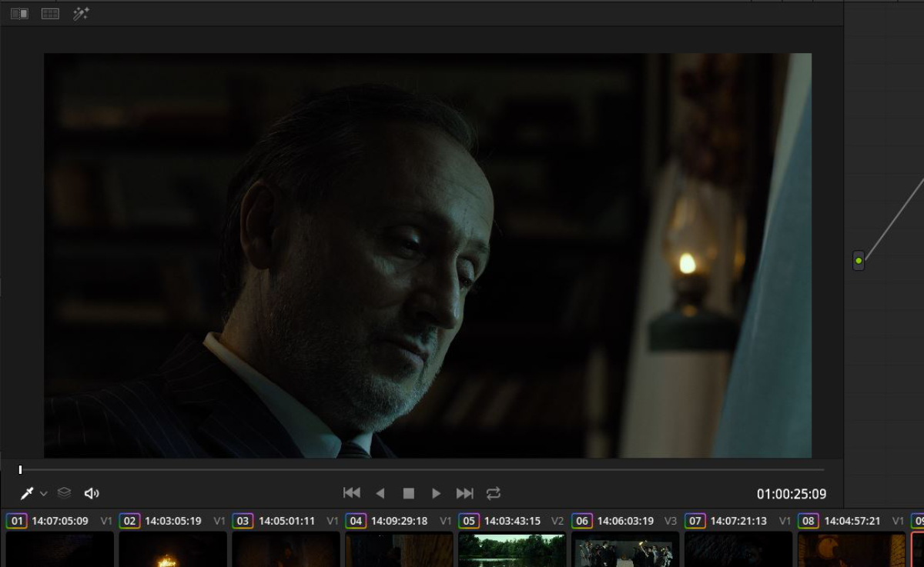Select the green node connector on graph
Screen dimensions: 924x567
[859, 261]
